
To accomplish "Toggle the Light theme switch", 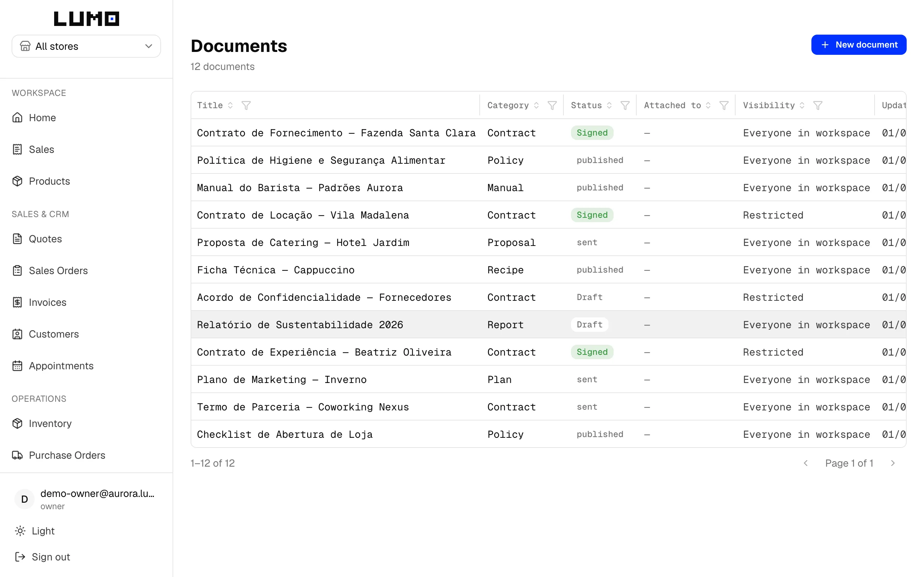I will [x=35, y=531].
